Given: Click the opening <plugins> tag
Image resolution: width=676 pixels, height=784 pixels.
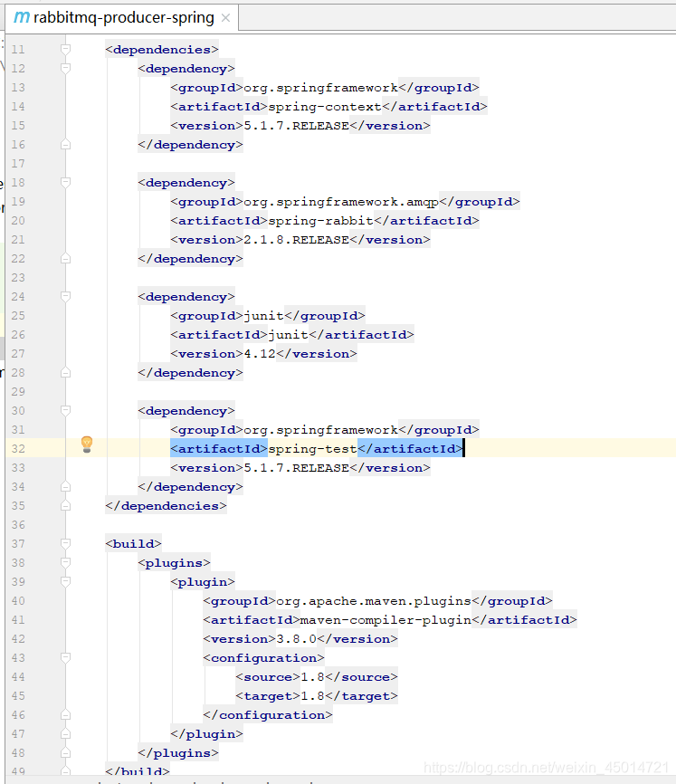Looking at the screenshot, I should 174,562.
